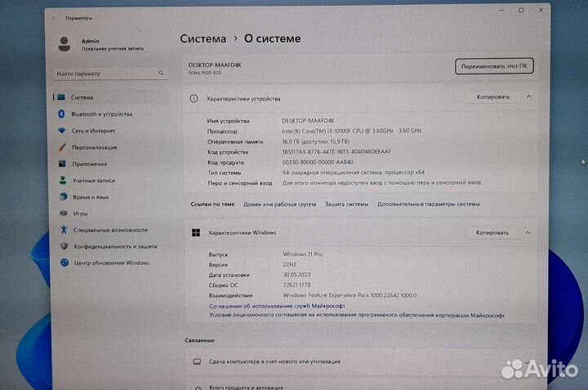Click OS build 22621.1778
Screen dimensions: 588x390
pyautogui.click(x=296, y=285)
